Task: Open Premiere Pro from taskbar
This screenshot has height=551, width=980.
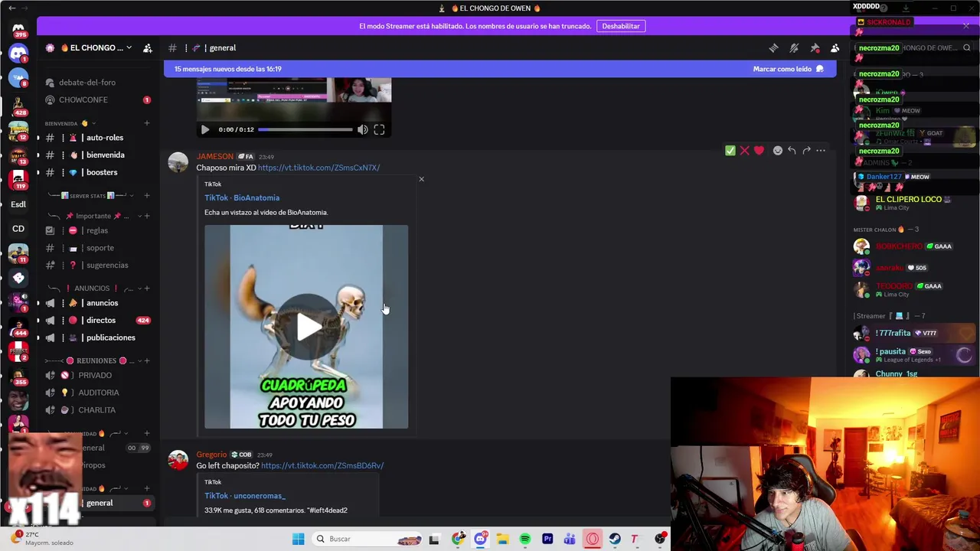Action: pos(547,539)
